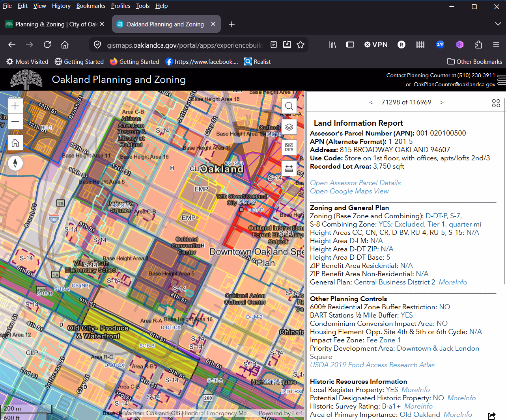Open the basemap gallery widget

(x=289, y=148)
